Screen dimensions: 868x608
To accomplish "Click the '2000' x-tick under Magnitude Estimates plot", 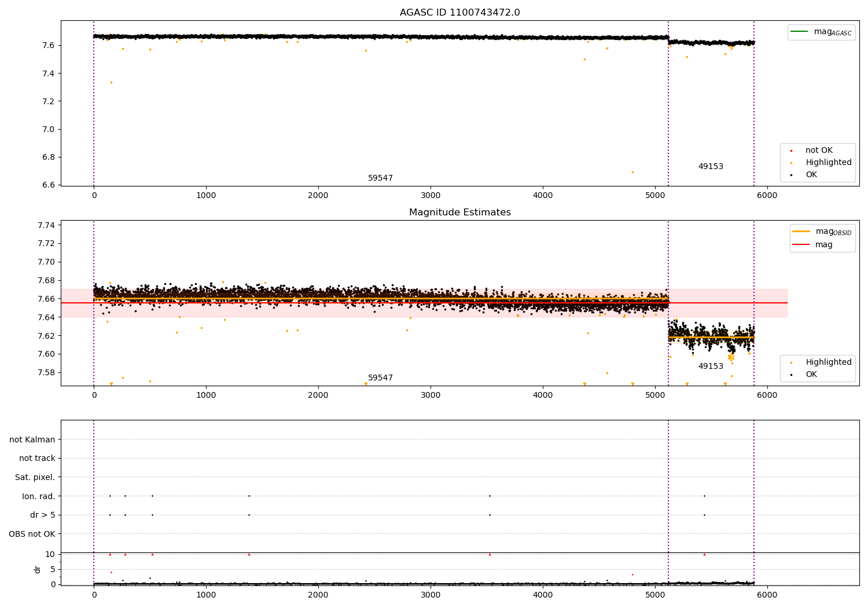I will click(318, 395).
